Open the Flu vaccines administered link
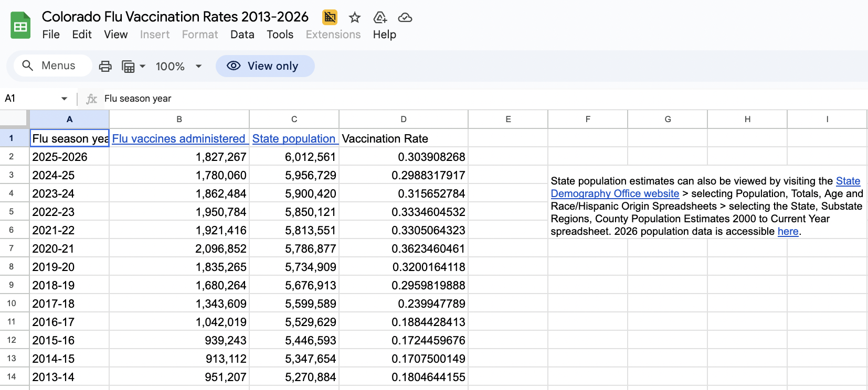This screenshot has height=390, width=868. (178, 138)
